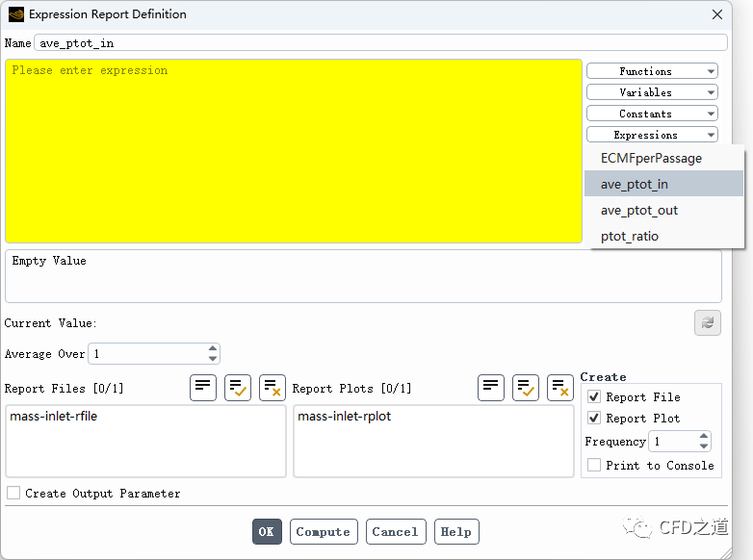Enable Print to Console checkbox
Screen dimensions: 753x560
594,465
